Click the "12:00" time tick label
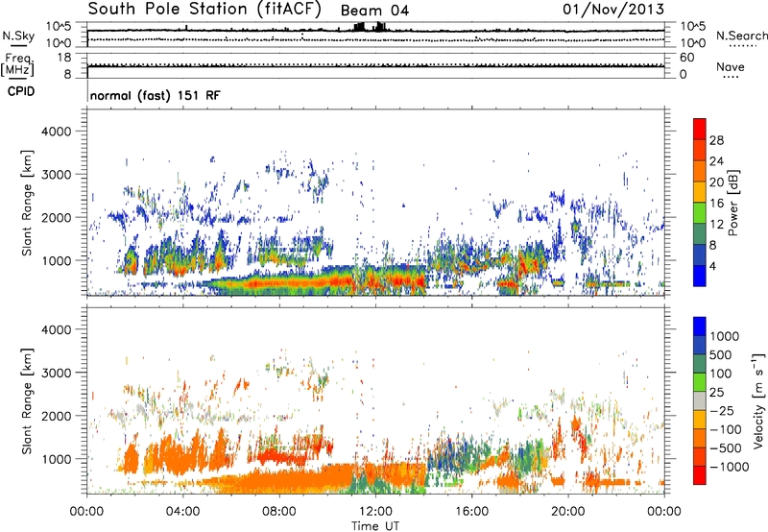This screenshot has height=532, width=768. click(x=375, y=512)
